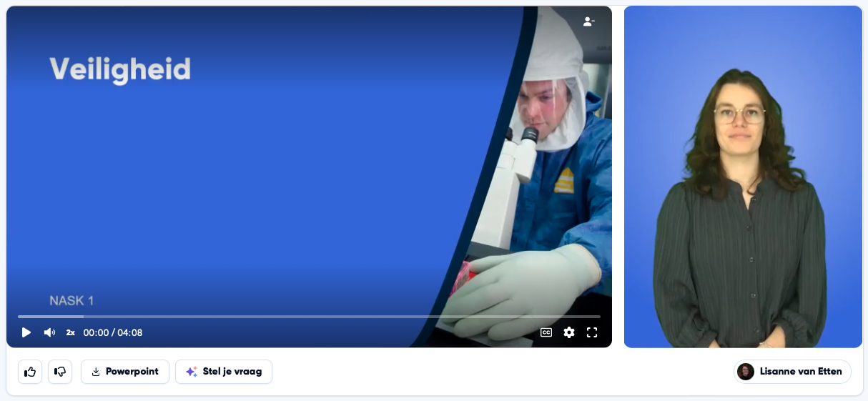
Task: Click the download arrow icon beside Powerpoint
Action: pyautogui.click(x=96, y=372)
